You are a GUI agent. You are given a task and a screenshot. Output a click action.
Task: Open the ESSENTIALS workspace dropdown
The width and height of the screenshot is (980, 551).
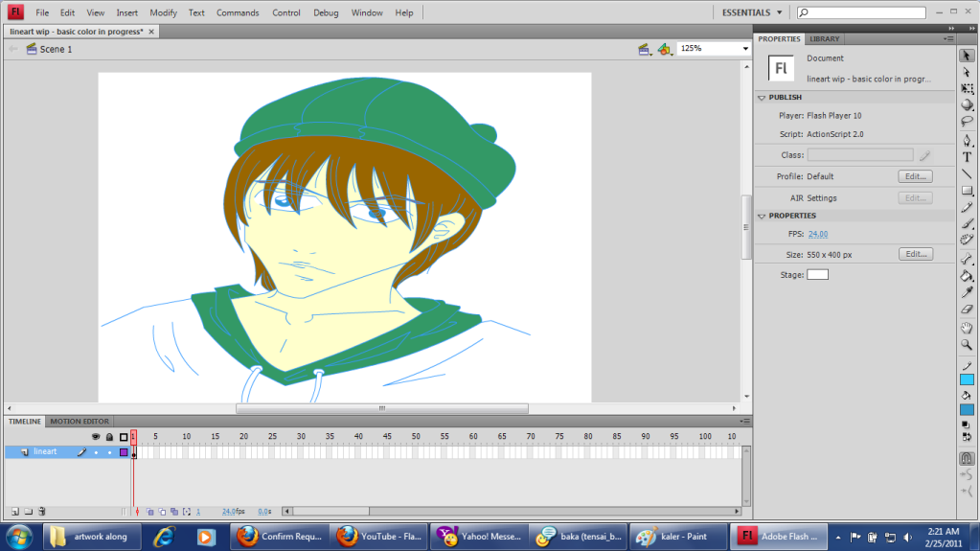click(x=752, y=12)
